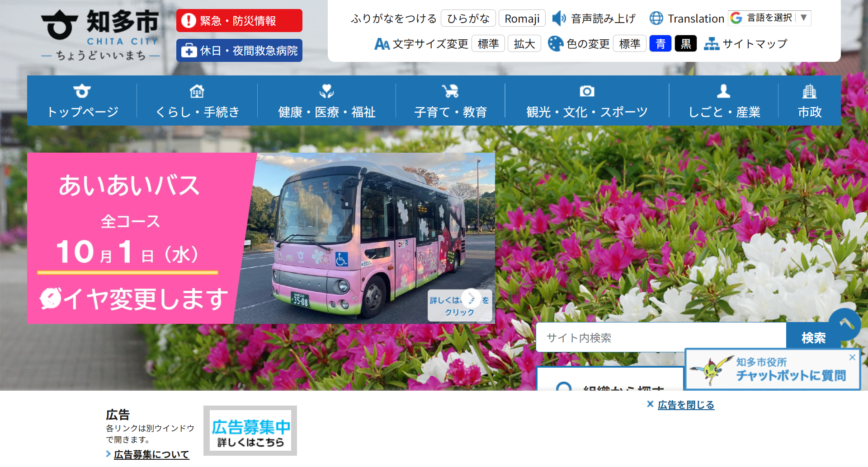Click the Chita City logo
Image resolution: width=868 pixels, height=467 pixels.
100,35
